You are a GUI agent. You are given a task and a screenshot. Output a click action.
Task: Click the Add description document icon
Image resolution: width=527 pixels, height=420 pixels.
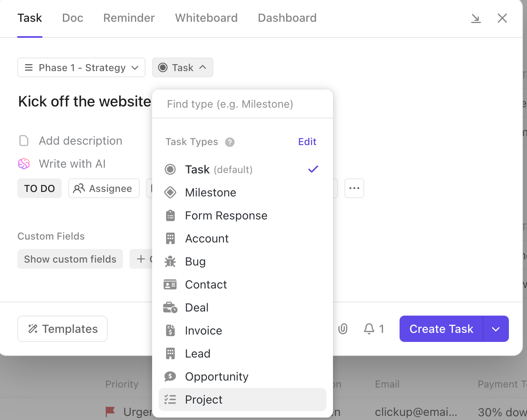[24, 141]
